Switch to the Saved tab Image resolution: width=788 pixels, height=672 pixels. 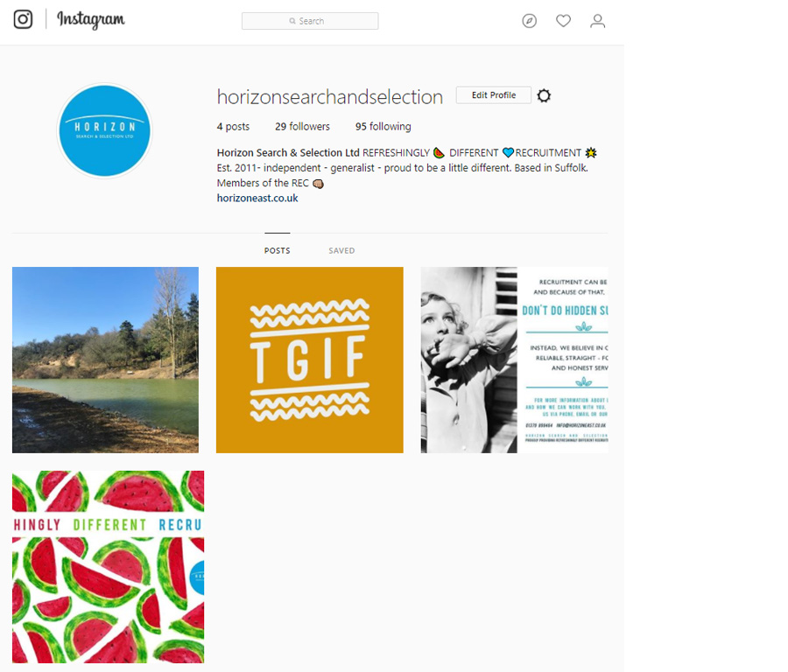[x=341, y=250]
